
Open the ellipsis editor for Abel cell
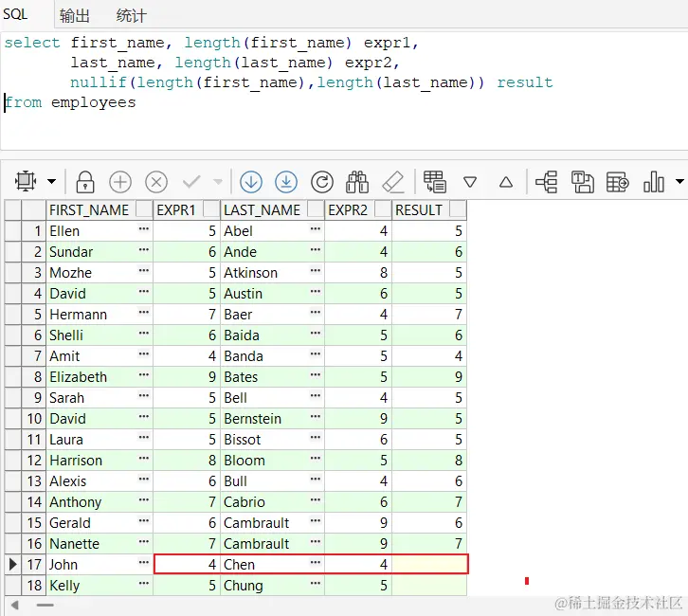pyautogui.click(x=316, y=229)
